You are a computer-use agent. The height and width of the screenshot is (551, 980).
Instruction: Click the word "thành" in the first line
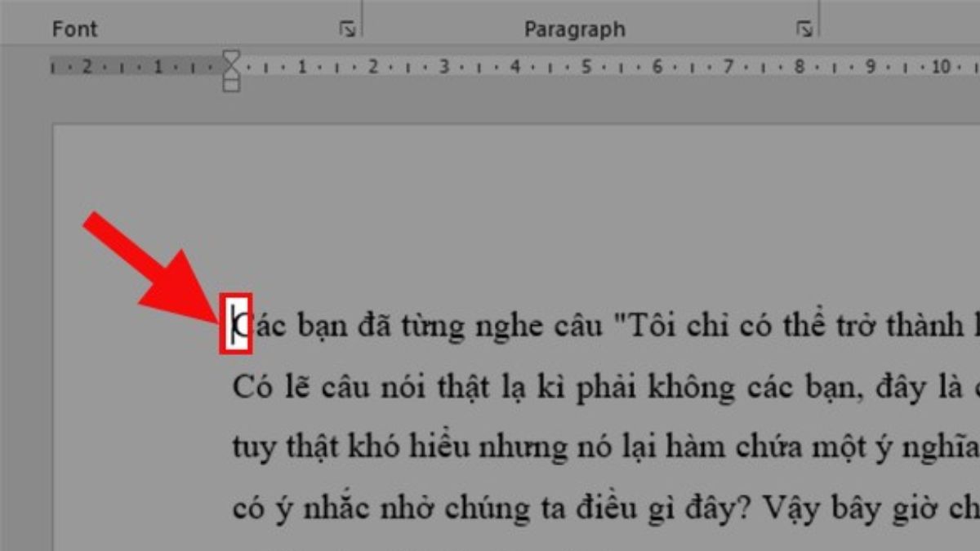point(920,326)
